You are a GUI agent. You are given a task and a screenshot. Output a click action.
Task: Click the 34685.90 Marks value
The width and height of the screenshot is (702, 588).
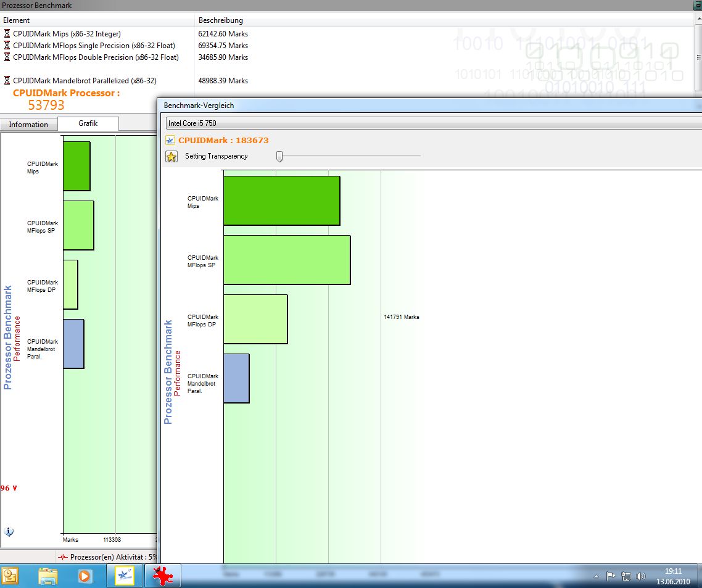[x=223, y=57]
